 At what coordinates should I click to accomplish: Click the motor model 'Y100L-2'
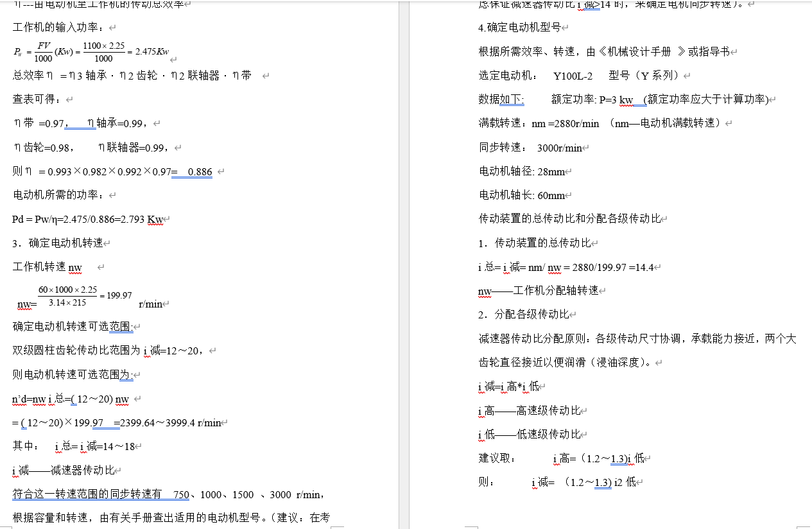pos(573,76)
